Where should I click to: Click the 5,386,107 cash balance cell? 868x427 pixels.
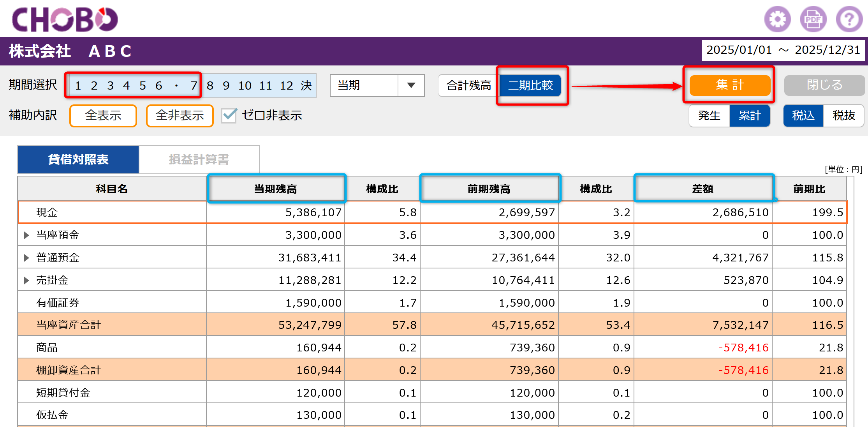276,212
